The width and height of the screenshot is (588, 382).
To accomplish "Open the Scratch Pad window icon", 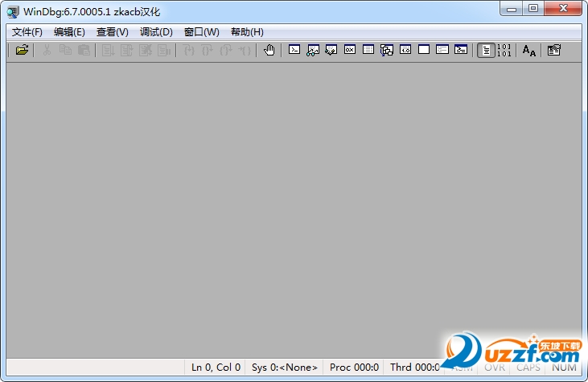I will pyautogui.click(x=424, y=50).
